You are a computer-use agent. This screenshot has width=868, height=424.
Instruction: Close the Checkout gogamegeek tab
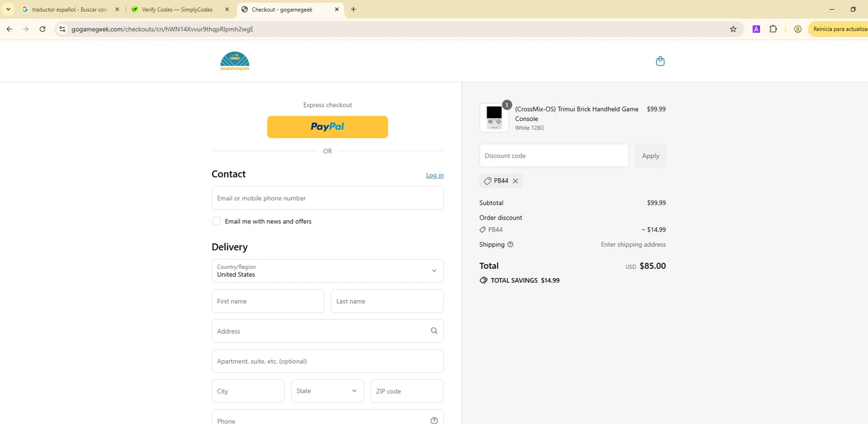click(337, 9)
